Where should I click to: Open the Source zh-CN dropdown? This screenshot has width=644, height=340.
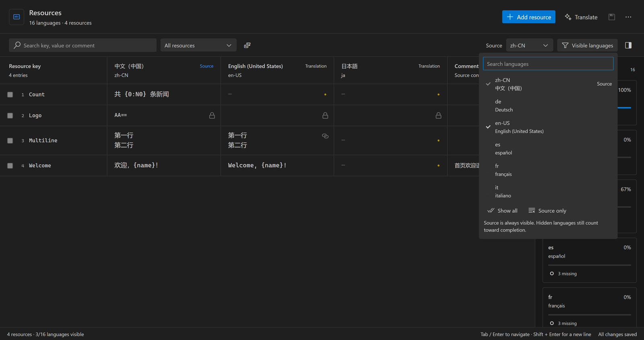(x=529, y=45)
